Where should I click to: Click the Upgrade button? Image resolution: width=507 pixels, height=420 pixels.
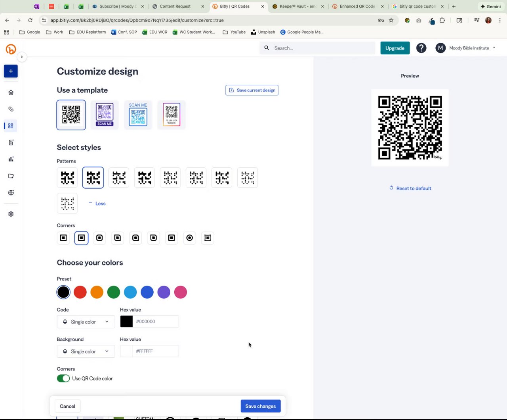(395, 48)
